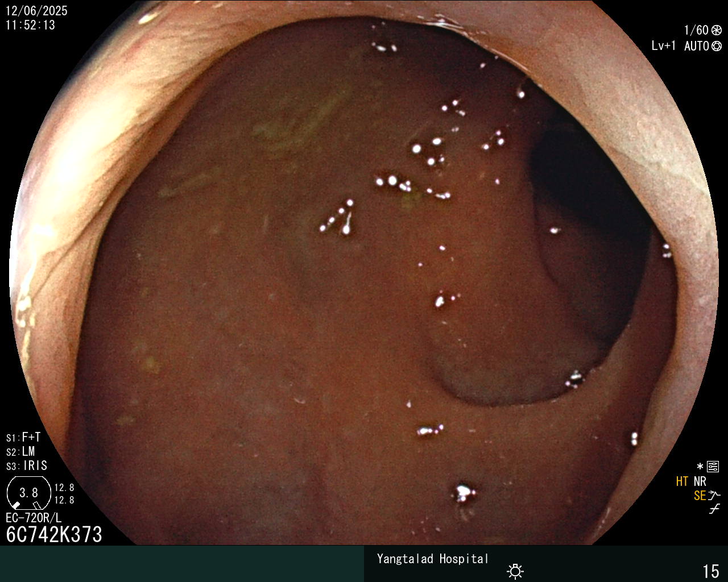Click the time 11:52:13
Screen dimensions: 728x582
[x=31, y=25]
